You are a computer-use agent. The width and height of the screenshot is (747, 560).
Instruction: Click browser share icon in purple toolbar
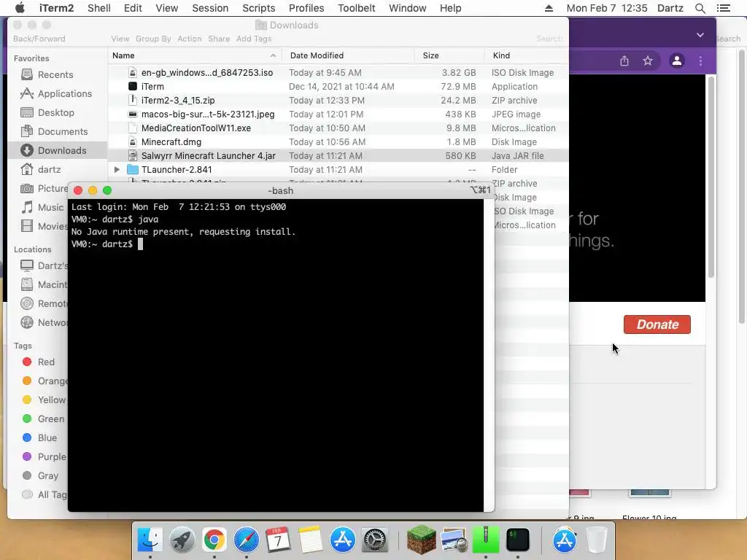click(x=624, y=61)
